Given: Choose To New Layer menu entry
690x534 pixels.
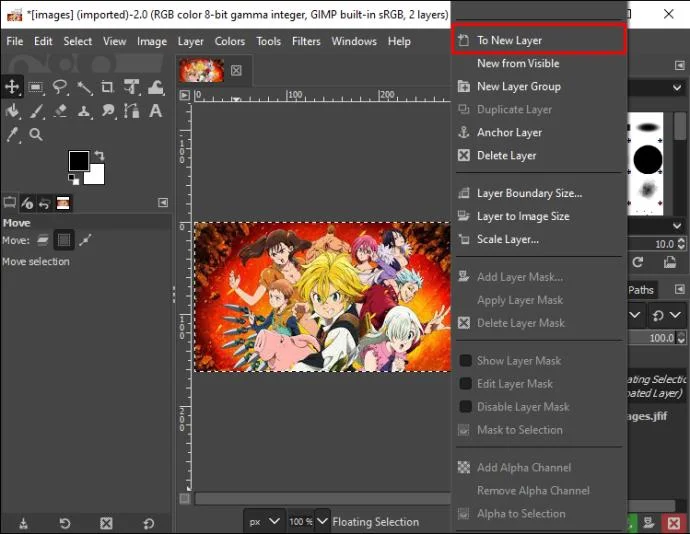Looking at the screenshot, I should click(x=539, y=40).
